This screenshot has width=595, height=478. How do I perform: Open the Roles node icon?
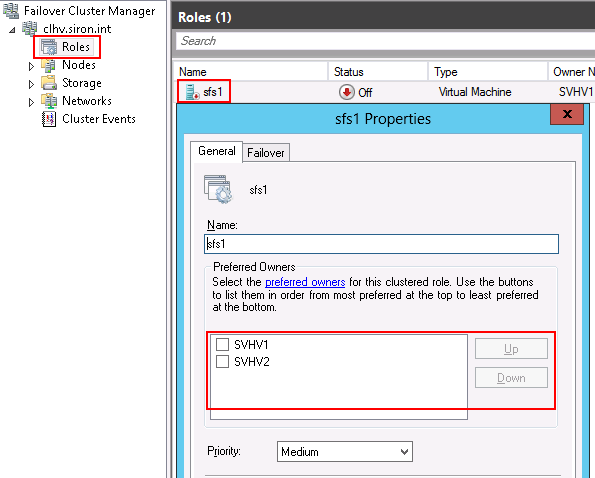pyautogui.click(x=49, y=47)
